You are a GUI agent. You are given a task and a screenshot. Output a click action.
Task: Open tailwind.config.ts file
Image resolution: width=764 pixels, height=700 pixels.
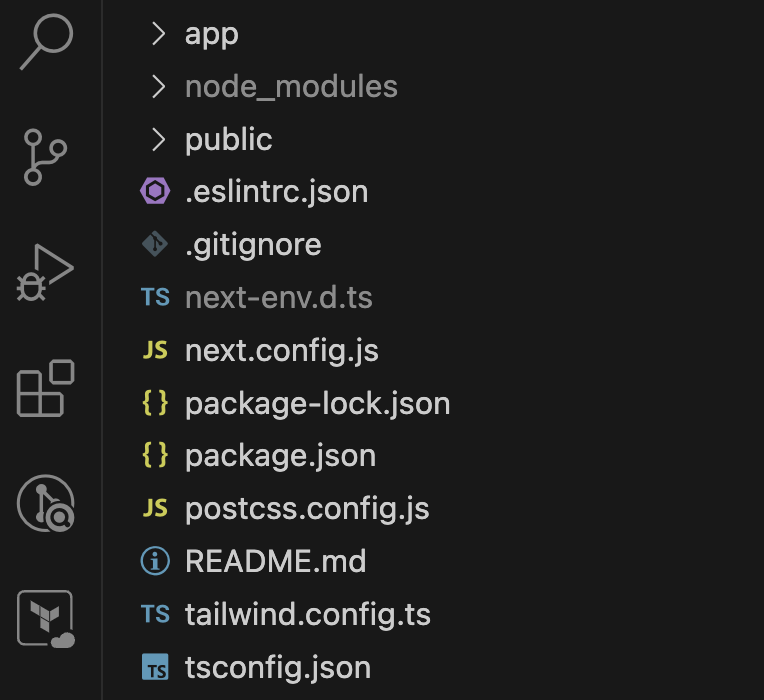coord(307,614)
